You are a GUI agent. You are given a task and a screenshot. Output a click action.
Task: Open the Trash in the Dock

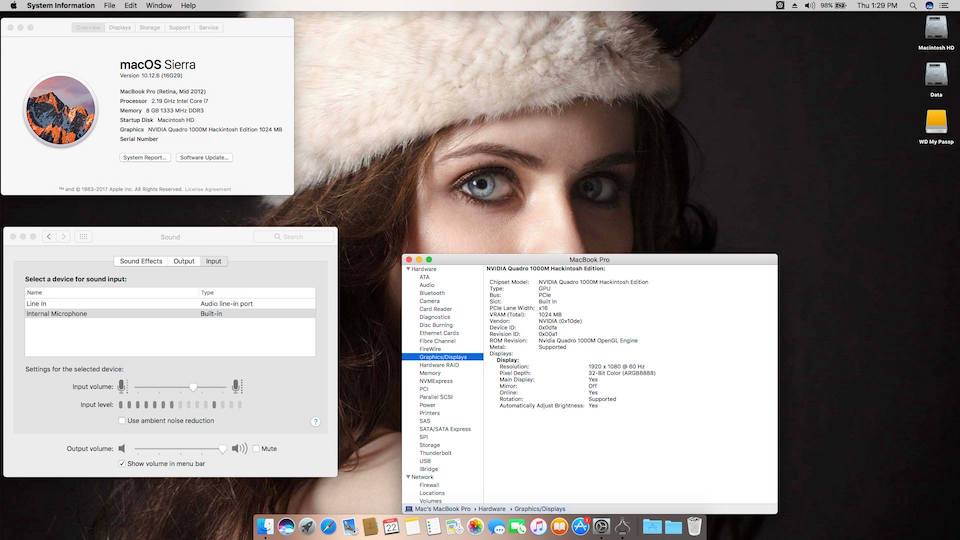694,526
